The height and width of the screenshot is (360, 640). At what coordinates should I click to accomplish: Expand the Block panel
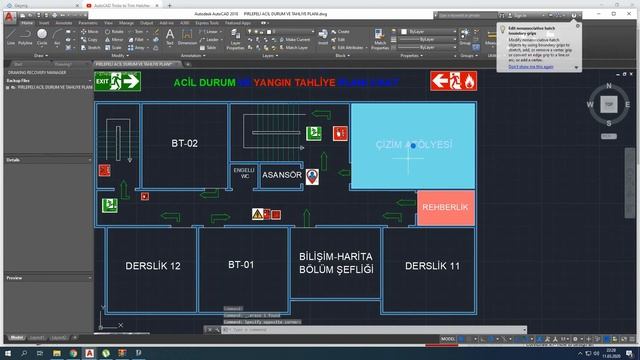click(342, 56)
